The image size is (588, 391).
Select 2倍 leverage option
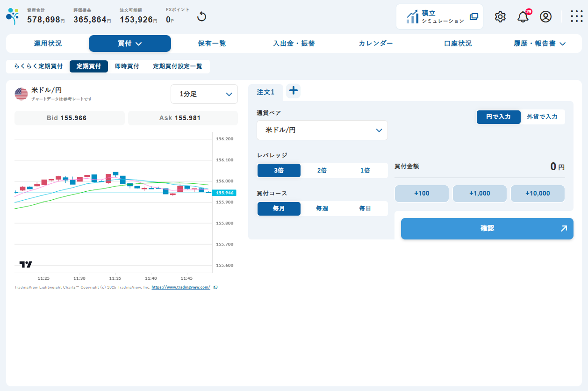pos(322,170)
